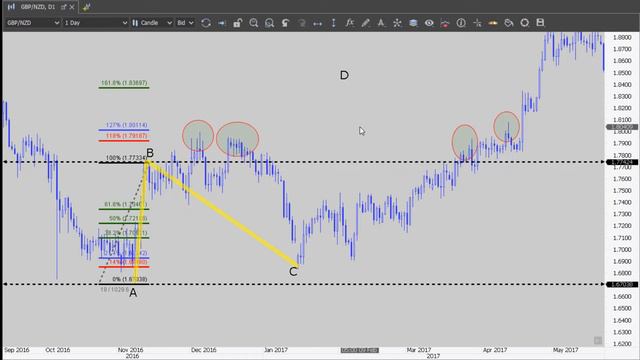The image size is (640, 360).
Task: Click the shift chart to end icon
Action: pos(222,23)
